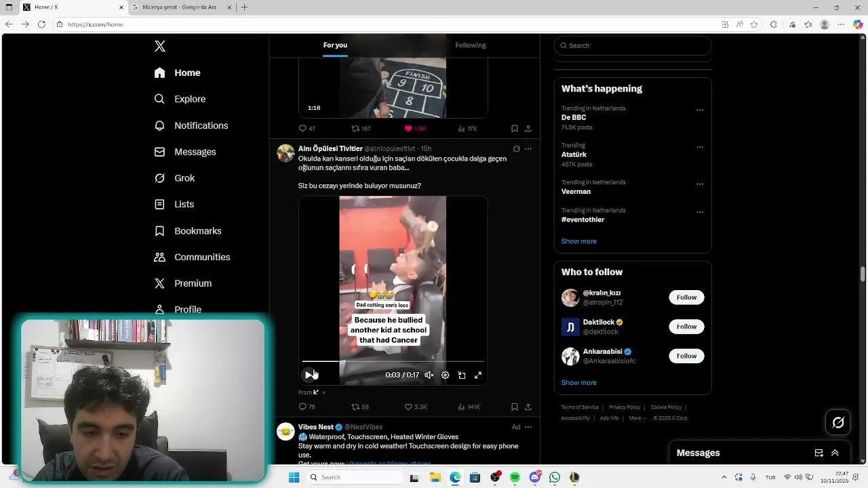Open Premium from the sidebar

[183, 283]
